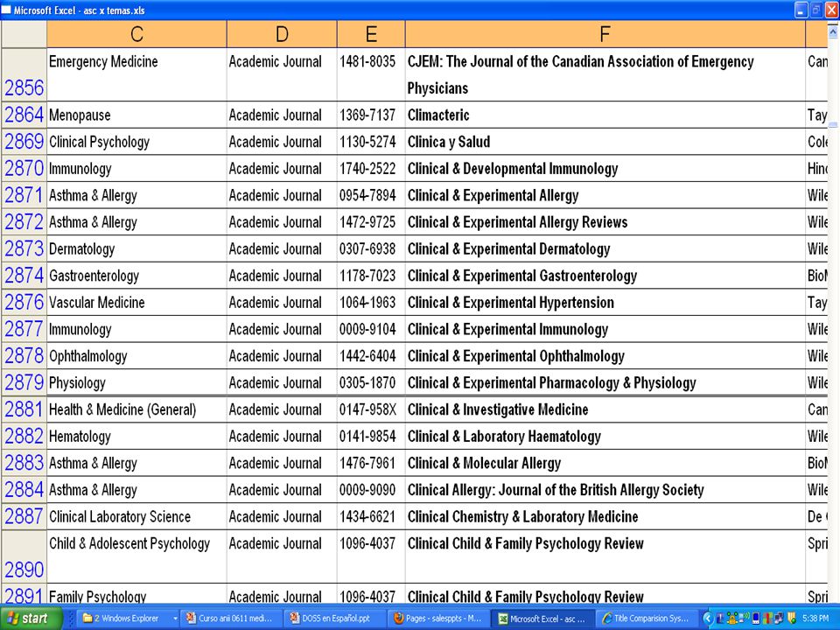Select row 2873 header
840x630 pixels.
[x=24, y=248]
